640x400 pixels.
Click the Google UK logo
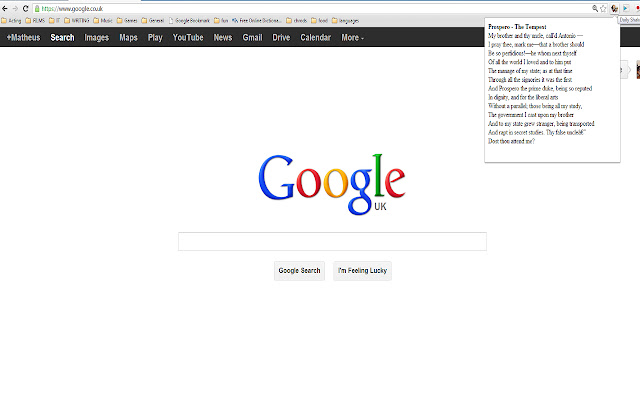tap(332, 184)
